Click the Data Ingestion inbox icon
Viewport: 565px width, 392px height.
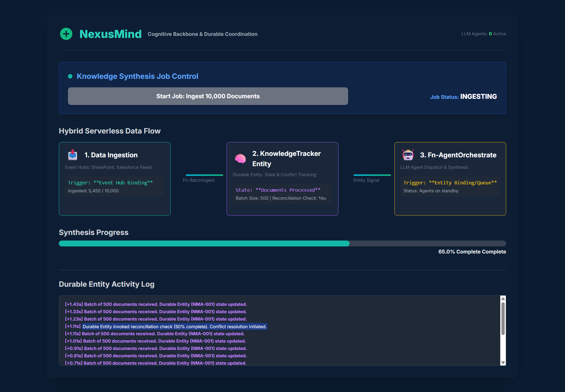point(73,155)
